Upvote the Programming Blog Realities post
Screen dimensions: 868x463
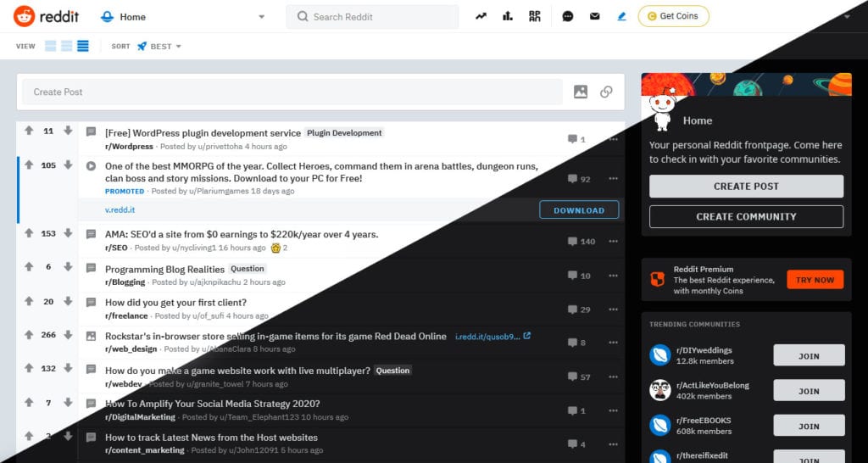coord(29,267)
